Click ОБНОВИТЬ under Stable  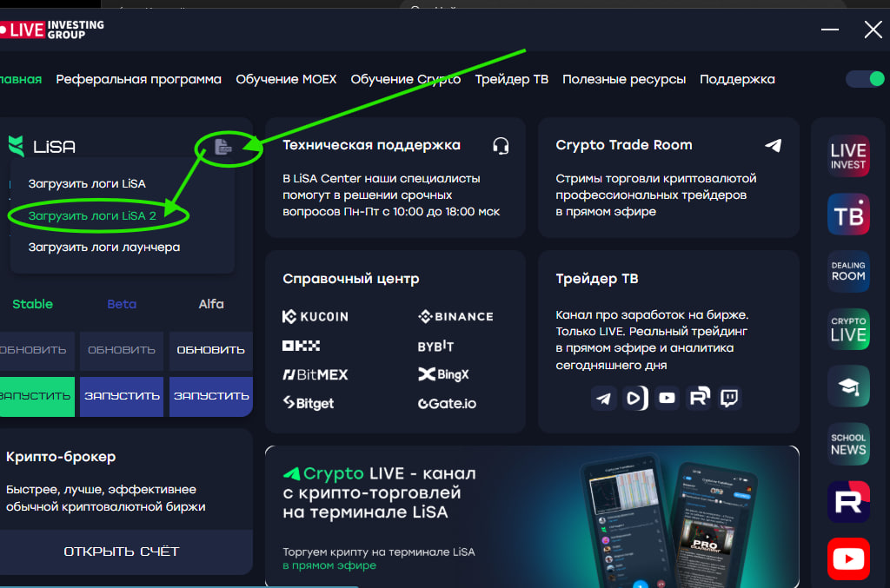[x=37, y=350]
